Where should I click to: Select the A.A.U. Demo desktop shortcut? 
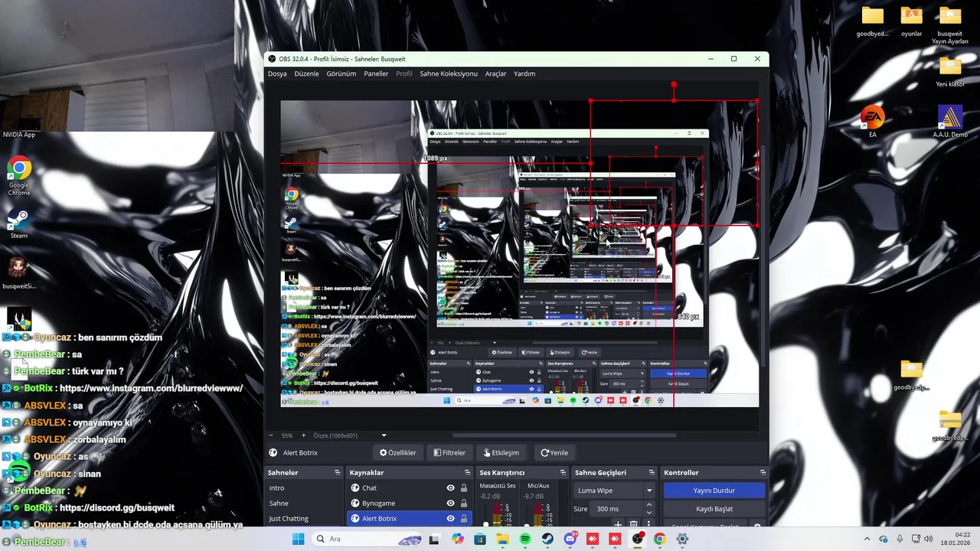[950, 122]
